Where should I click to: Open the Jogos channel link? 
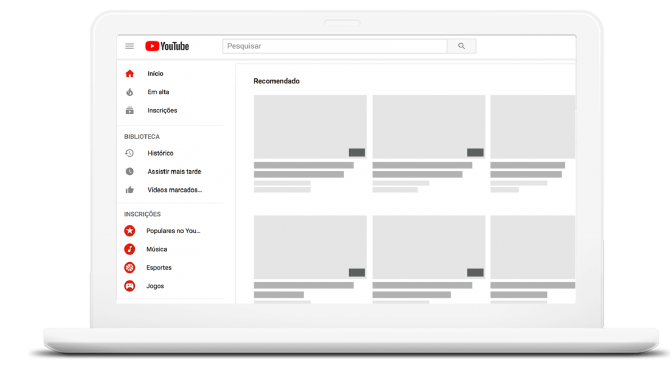click(155, 286)
